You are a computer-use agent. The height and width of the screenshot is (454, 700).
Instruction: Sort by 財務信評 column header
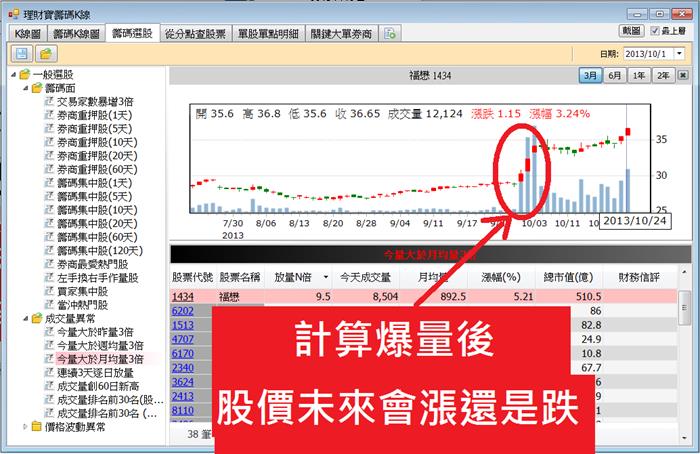tap(639, 277)
